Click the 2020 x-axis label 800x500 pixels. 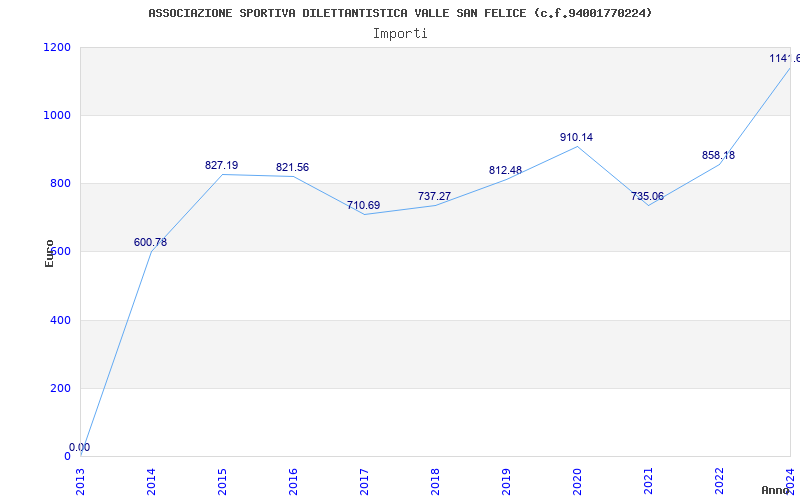(577, 483)
